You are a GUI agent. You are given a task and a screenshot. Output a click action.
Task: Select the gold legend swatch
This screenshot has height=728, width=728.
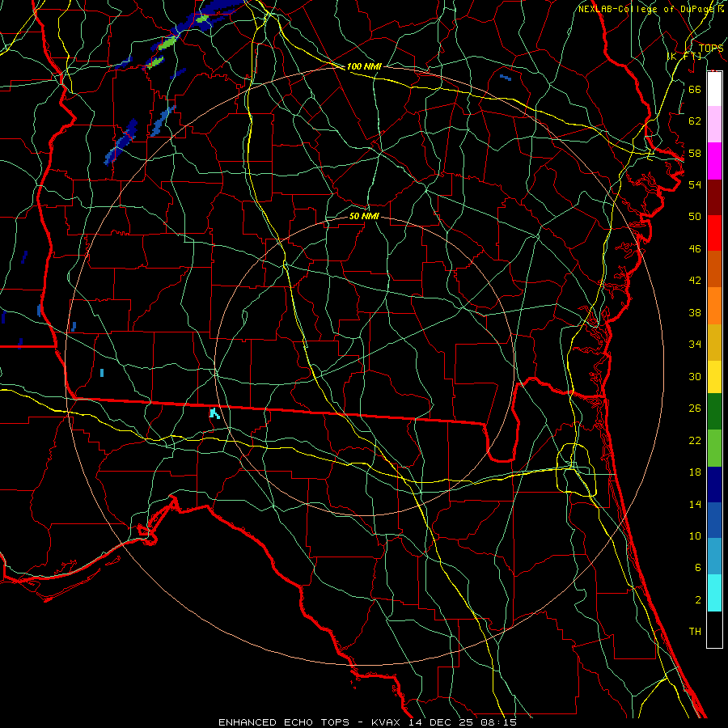(x=714, y=342)
